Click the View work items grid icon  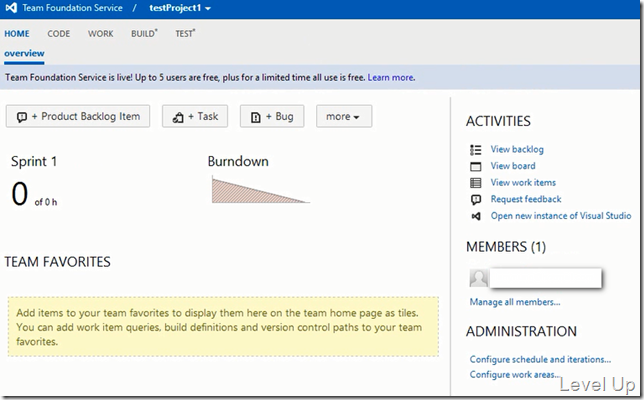click(x=476, y=183)
